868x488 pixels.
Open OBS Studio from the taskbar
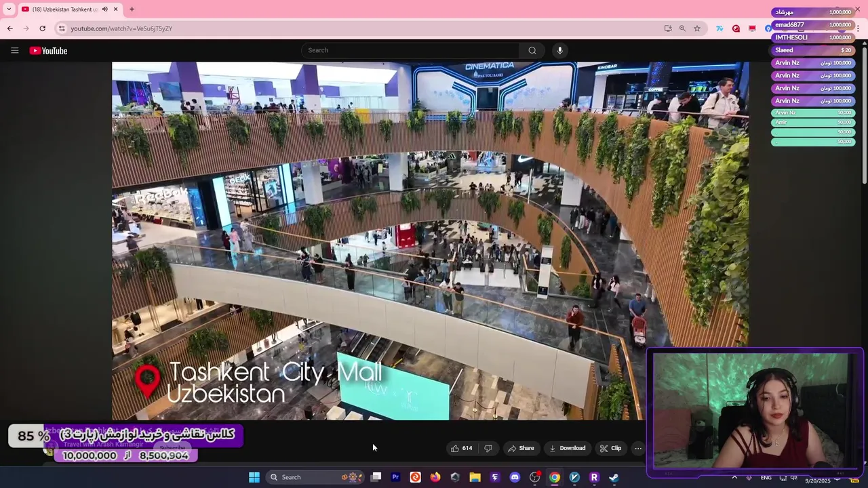(534, 477)
